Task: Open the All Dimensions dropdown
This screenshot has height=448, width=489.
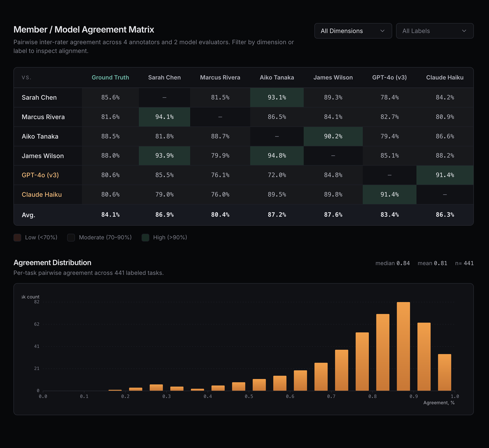Action: 353,31
